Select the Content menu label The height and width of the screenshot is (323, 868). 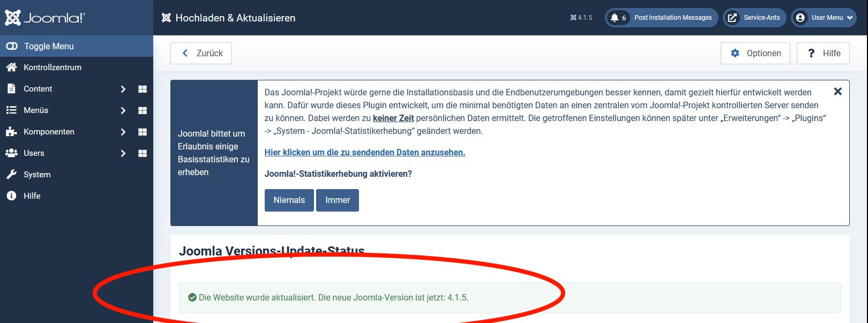tap(38, 89)
